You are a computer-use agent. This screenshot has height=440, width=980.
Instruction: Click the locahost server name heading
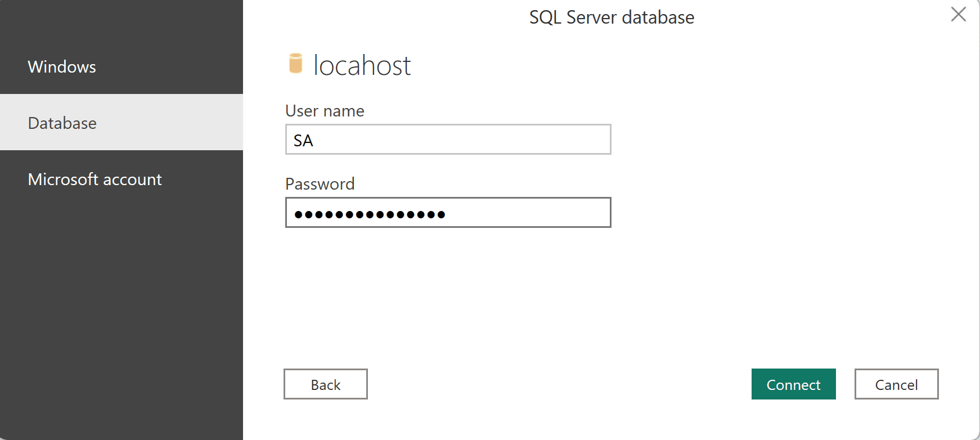point(362,65)
